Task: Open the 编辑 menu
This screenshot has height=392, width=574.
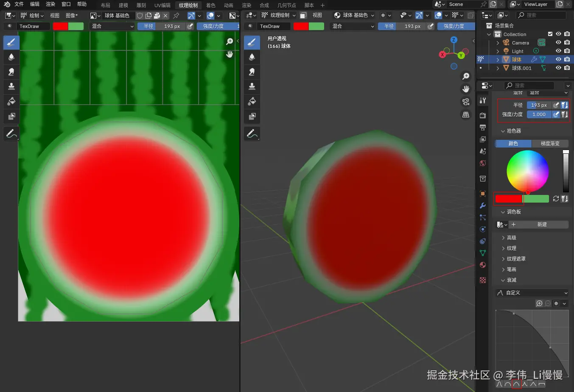Action: [35, 4]
